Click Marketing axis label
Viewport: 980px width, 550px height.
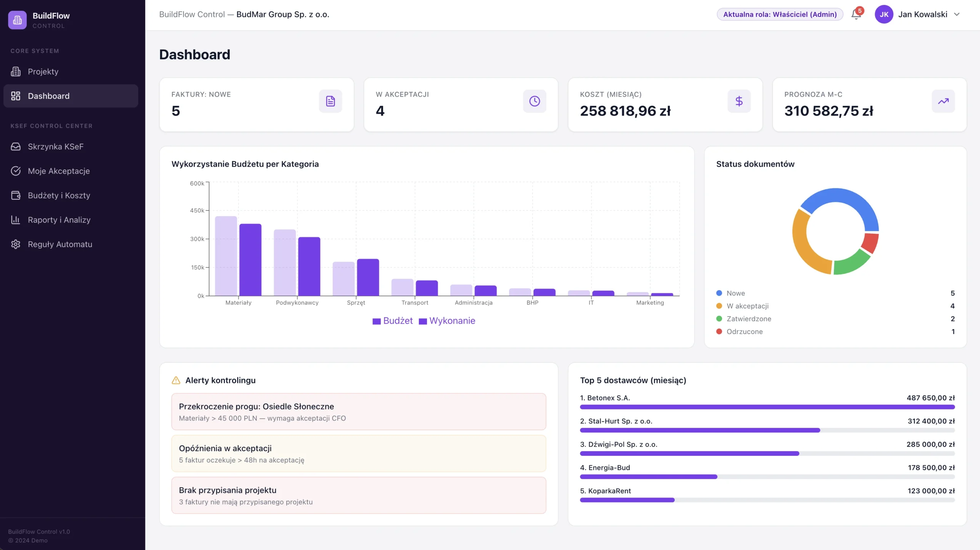point(650,303)
